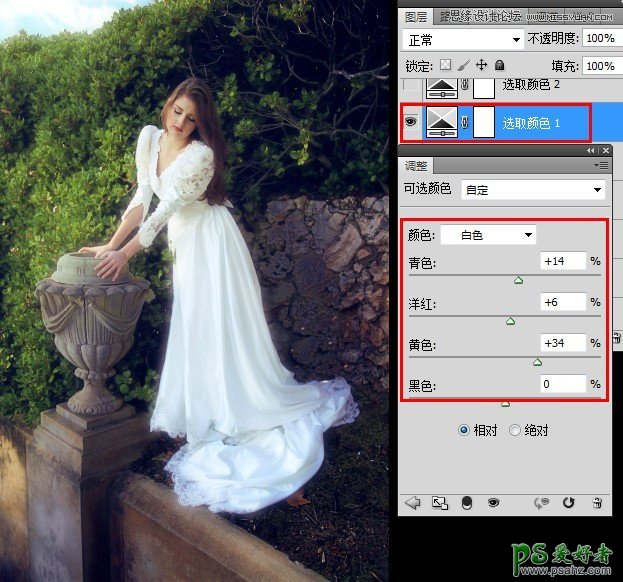Select the 绝对 radio button

coord(516,430)
